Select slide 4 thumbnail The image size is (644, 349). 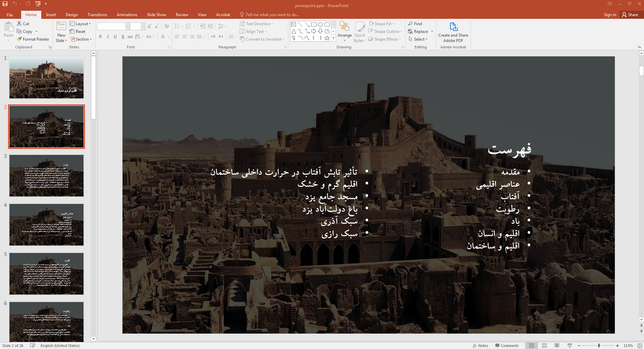click(46, 225)
